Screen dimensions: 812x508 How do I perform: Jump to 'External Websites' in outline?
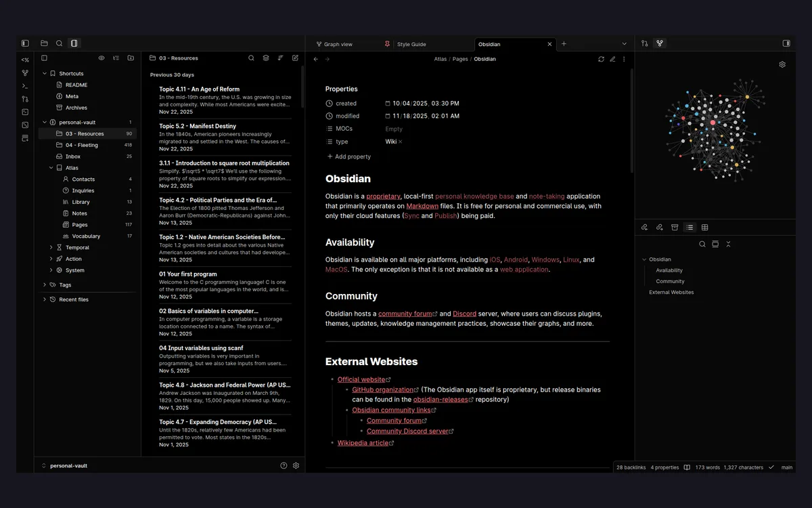tap(671, 293)
